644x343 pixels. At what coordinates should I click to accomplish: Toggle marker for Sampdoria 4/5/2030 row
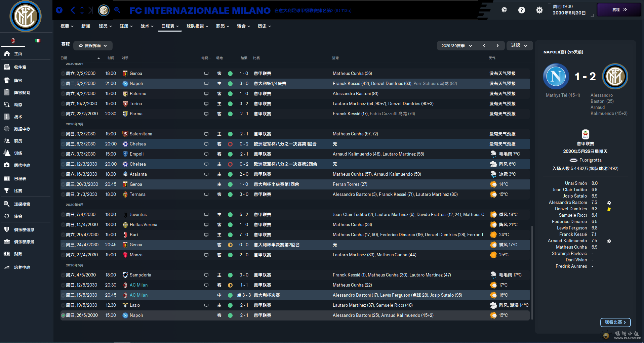(63, 275)
